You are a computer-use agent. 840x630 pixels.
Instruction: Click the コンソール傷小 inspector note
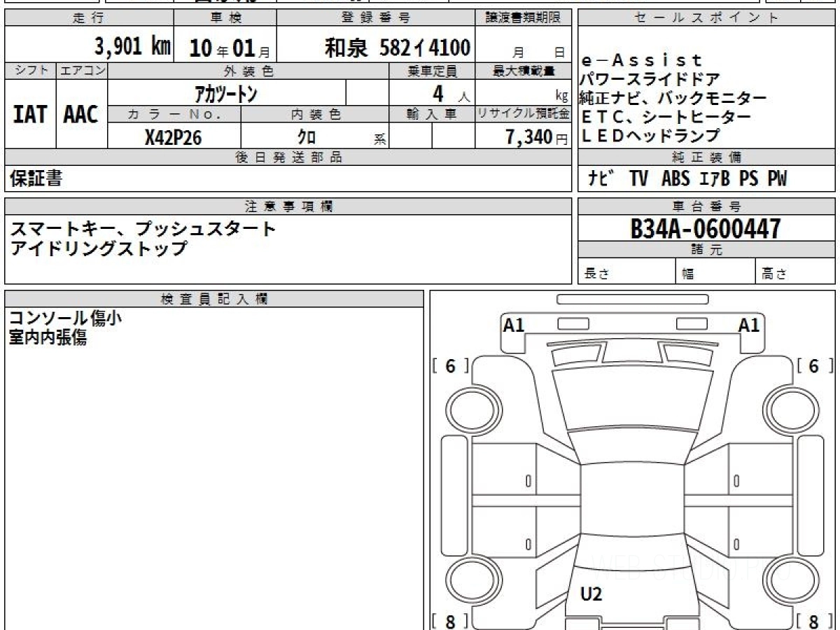[x=65, y=318]
